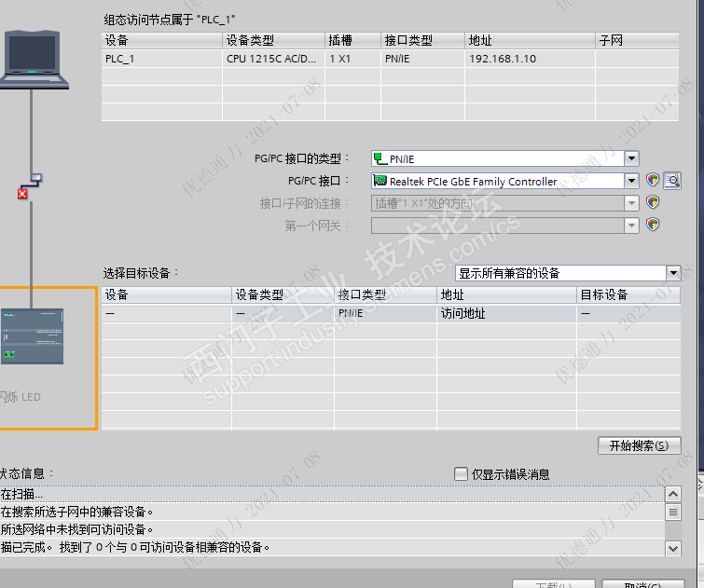Click the 目标设备 column header

[628, 294]
